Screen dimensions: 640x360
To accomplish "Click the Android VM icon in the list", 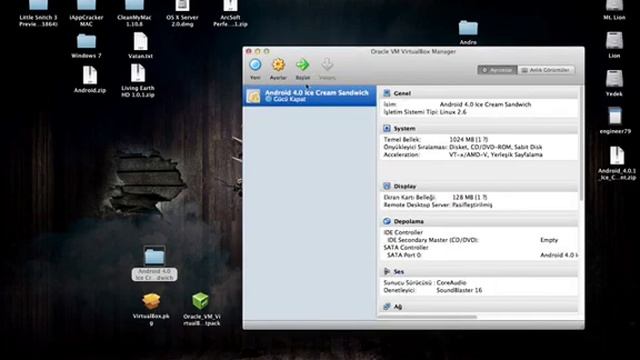I will point(253,96).
